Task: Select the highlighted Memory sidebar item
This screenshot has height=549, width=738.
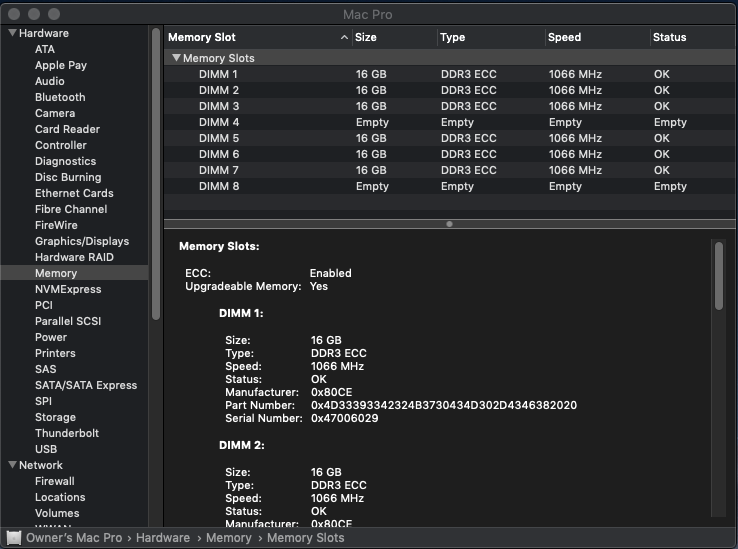Action: coord(74,273)
